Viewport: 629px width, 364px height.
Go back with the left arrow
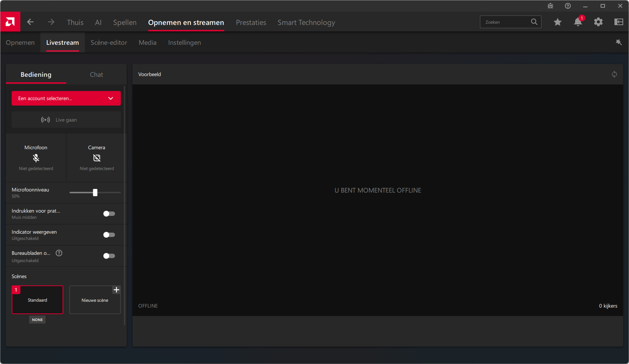click(30, 22)
